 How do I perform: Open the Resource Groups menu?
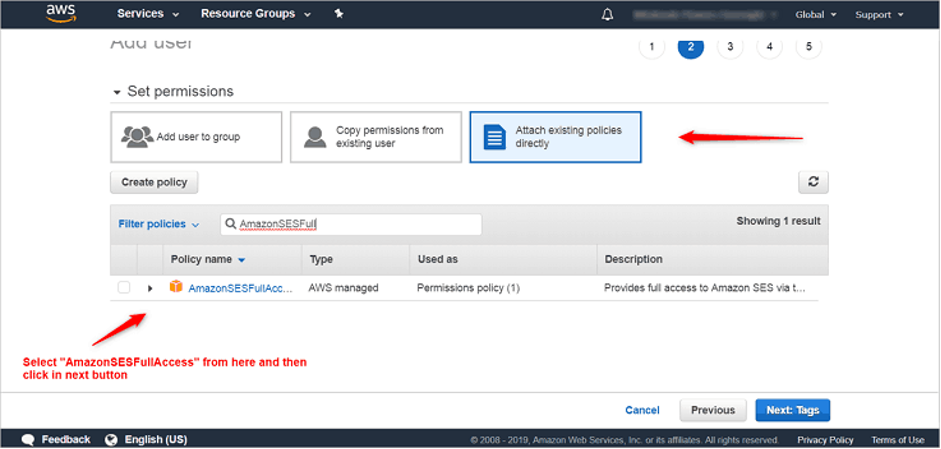pos(256,14)
